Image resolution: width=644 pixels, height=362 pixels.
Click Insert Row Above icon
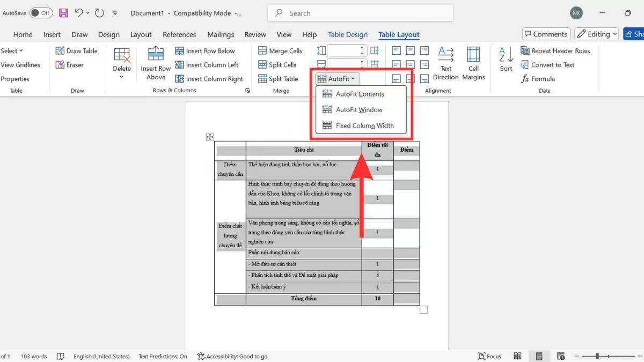click(156, 54)
